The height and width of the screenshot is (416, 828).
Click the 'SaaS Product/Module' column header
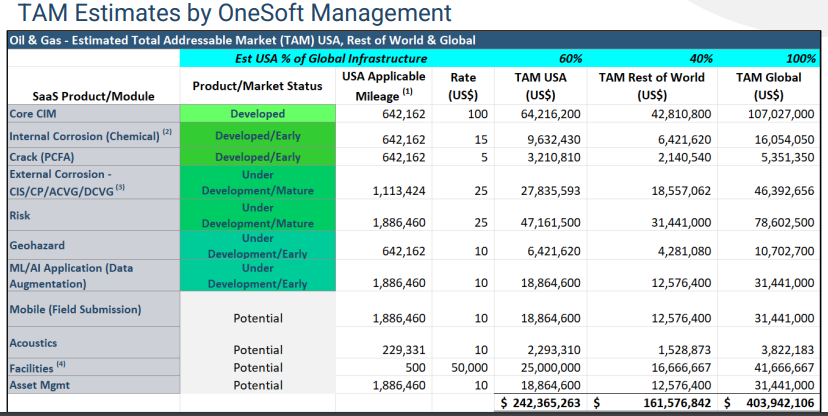point(93,96)
